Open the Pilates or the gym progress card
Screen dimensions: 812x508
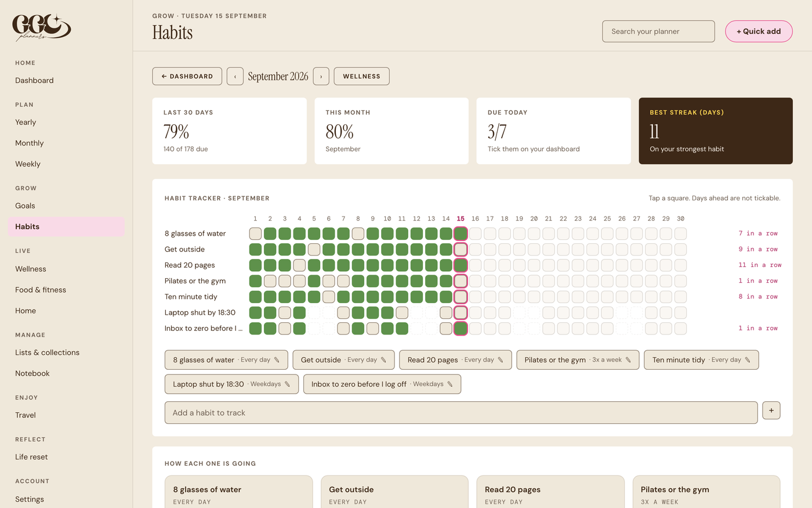[706, 492]
